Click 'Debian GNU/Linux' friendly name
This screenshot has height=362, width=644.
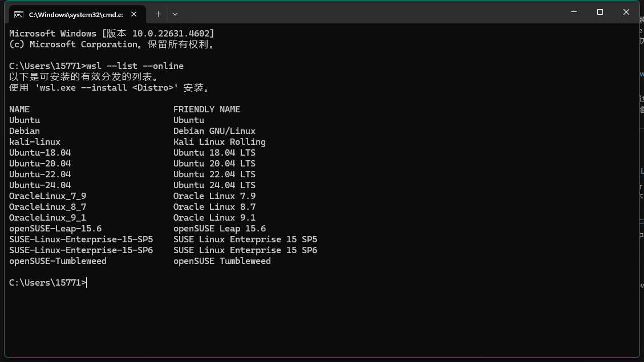coord(214,131)
